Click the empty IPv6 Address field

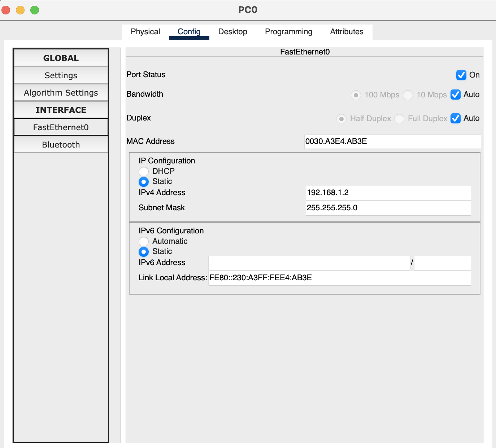tap(309, 263)
